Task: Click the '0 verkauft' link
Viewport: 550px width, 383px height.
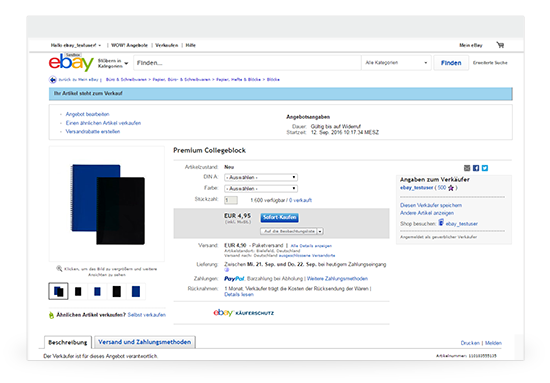Action: pyautogui.click(x=300, y=200)
